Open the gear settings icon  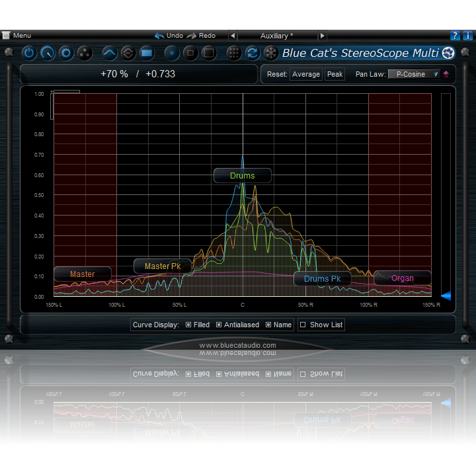[66, 53]
